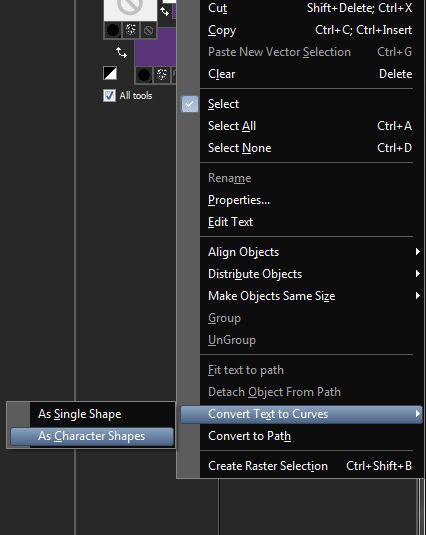Swap foreground and background materials with the lower arrows
The image size is (426, 535).
pos(121,53)
